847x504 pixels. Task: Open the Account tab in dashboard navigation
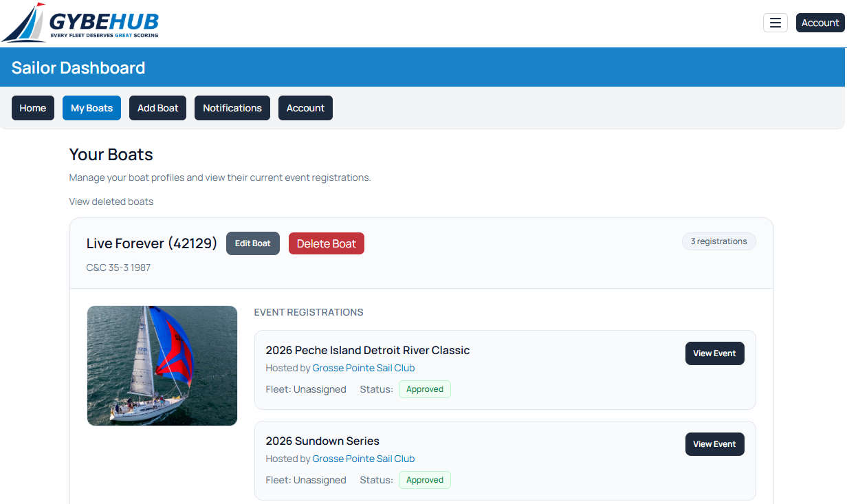click(305, 108)
